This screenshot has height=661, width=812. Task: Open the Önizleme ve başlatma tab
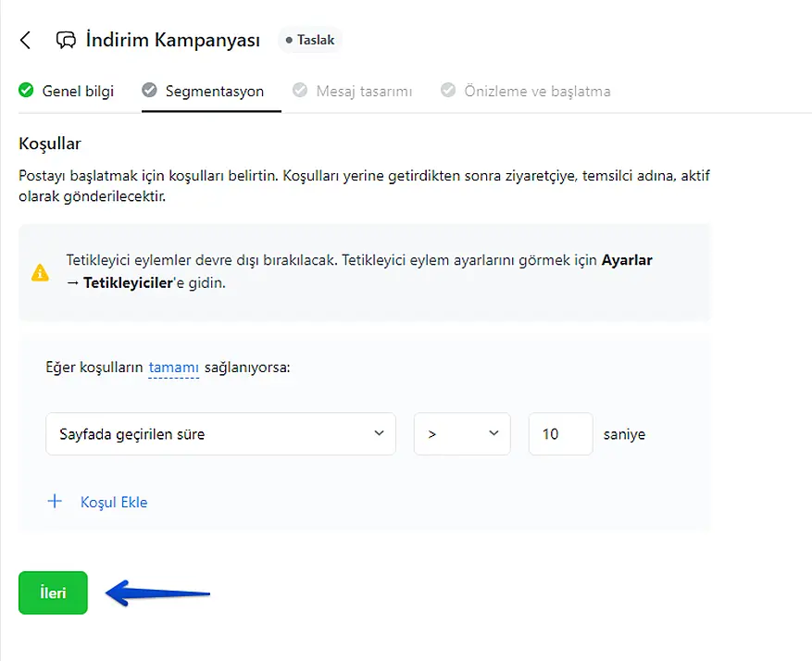click(536, 92)
